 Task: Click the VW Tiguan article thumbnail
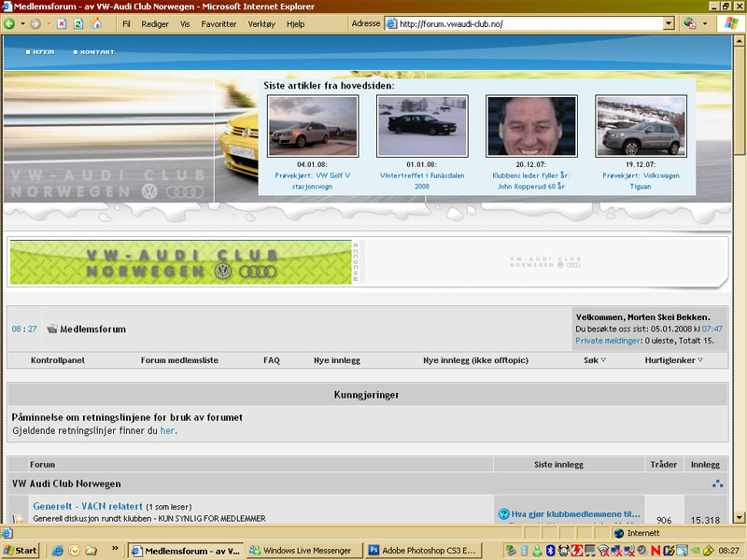tap(640, 126)
